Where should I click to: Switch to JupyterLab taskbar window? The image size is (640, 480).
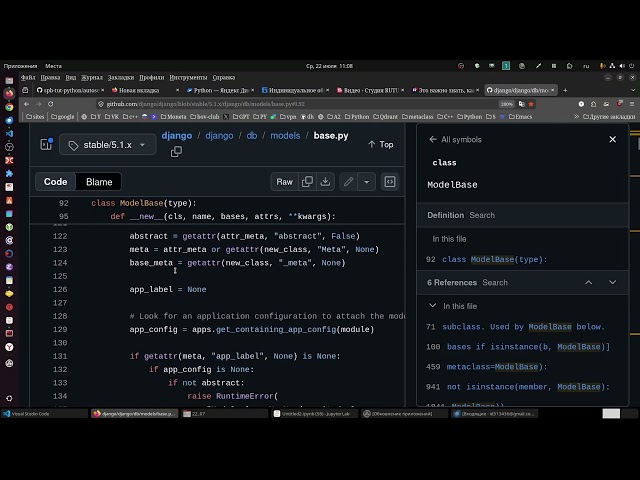[x=315, y=414]
